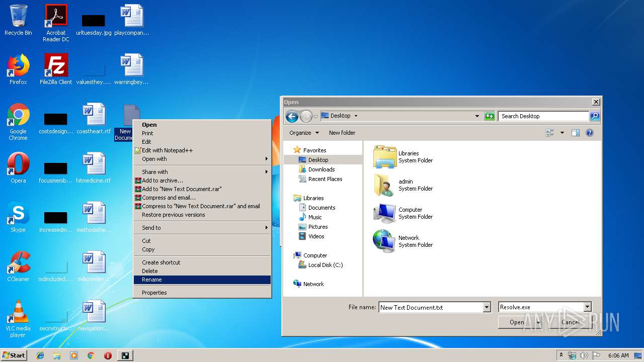The width and height of the screenshot is (644, 362).
Task: Open the change view options dropdown arrow
Action: click(x=562, y=133)
